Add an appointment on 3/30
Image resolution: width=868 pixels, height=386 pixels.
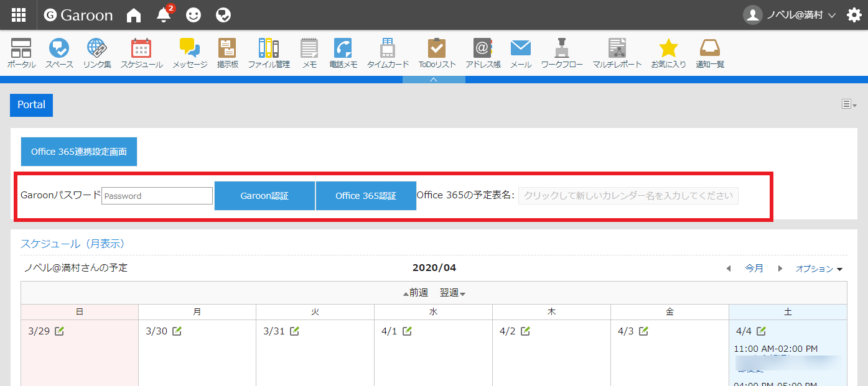pyautogui.click(x=177, y=331)
